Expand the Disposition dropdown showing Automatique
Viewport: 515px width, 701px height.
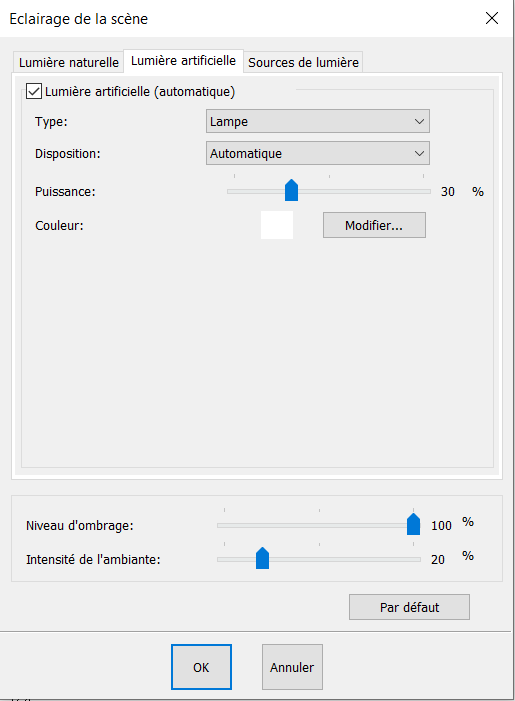tap(317, 153)
